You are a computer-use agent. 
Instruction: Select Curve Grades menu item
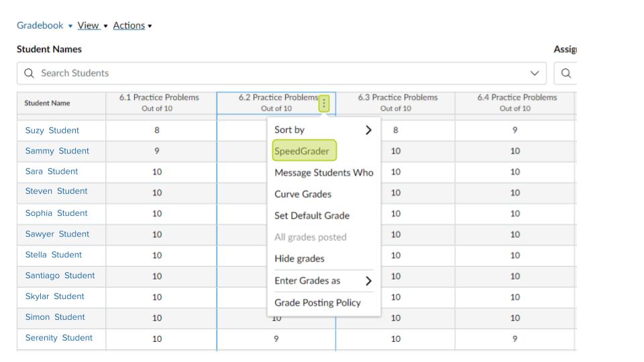303,194
